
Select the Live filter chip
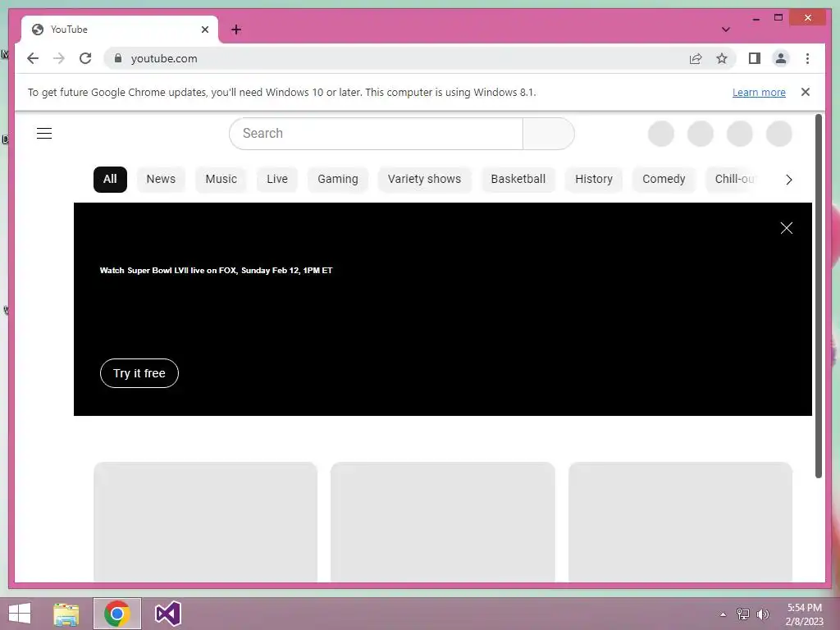pyautogui.click(x=277, y=179)
